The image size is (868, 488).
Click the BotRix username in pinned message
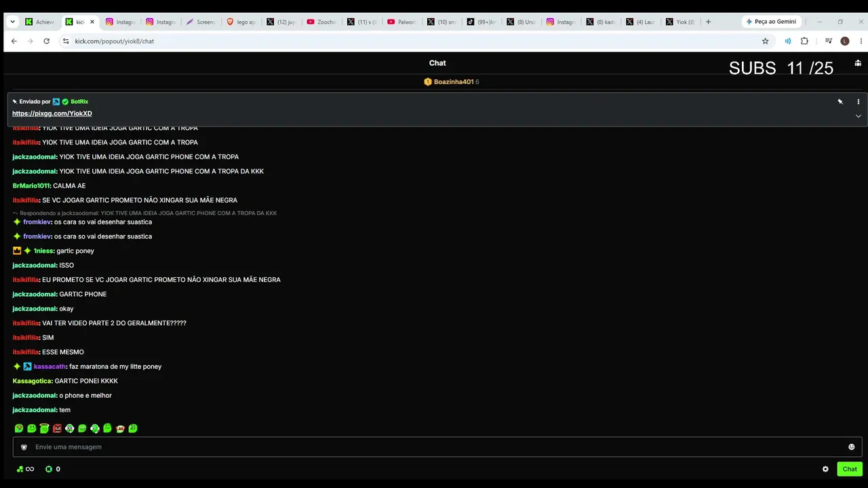click(x=79, y=102)
